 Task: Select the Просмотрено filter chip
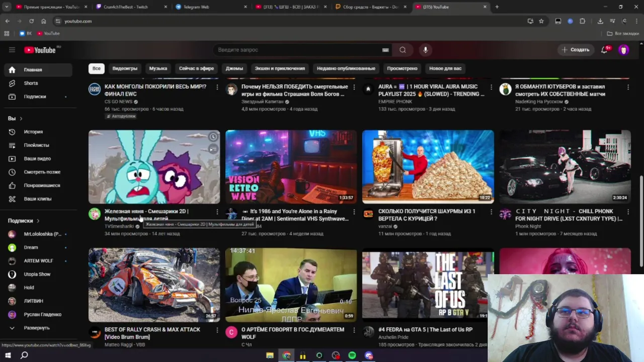(x=402, y=68)
